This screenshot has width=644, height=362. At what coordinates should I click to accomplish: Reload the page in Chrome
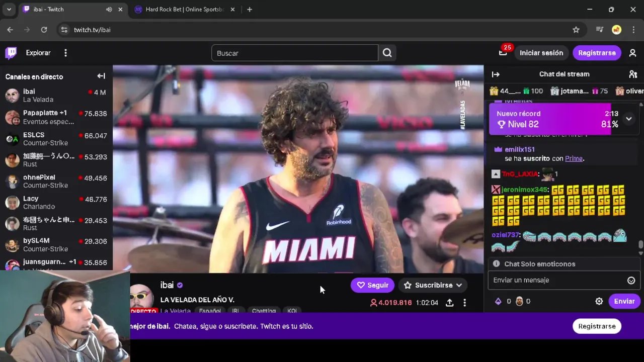tap(44, 30)
